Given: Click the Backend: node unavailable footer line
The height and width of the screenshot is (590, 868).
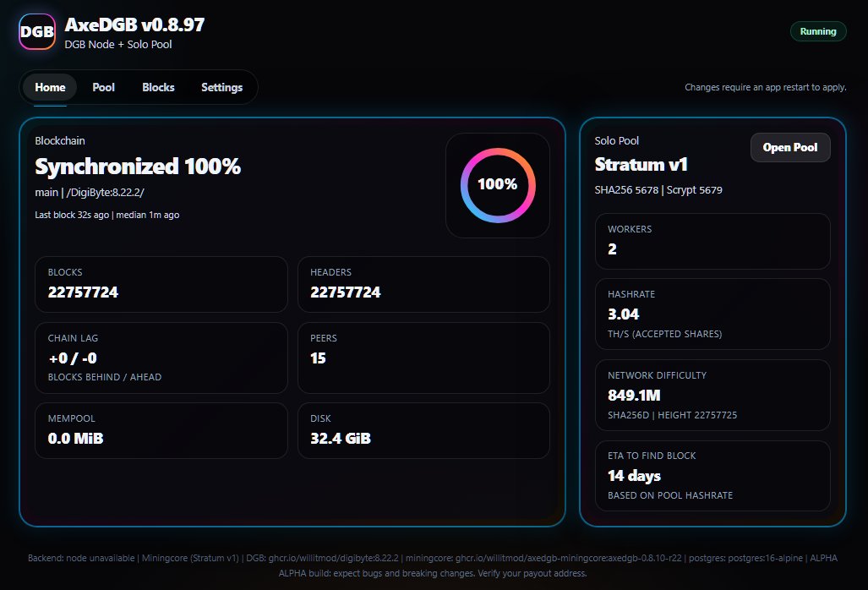Looking at the screenshot, I should 433,558.
